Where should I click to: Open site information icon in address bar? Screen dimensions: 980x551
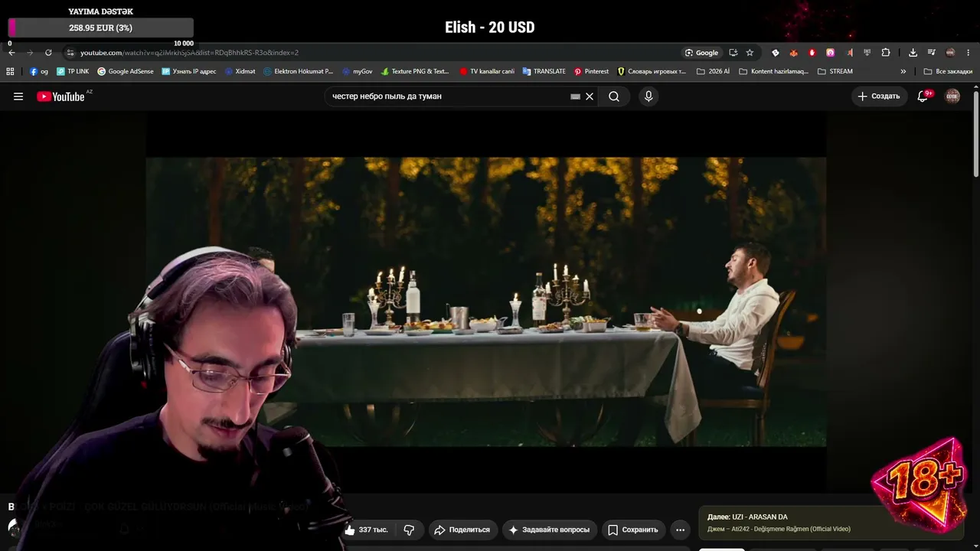[x=70, y=53]
